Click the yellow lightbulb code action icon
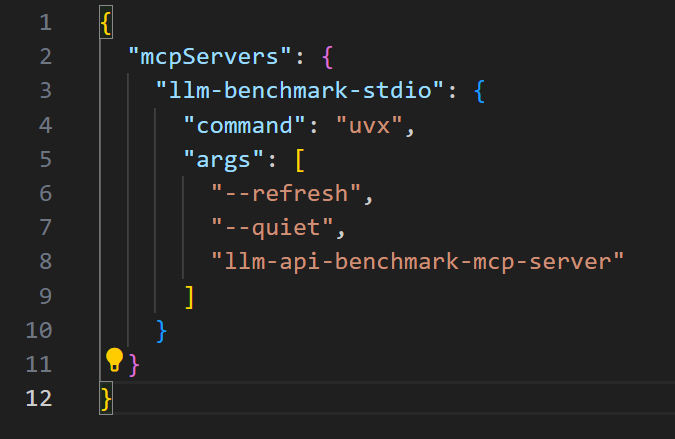Screen dimensions: 675x439 pyautogui.click(x=114, y=361)
